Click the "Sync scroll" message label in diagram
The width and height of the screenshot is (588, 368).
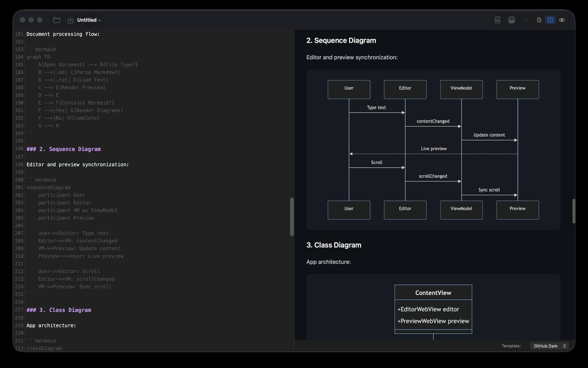489,190
